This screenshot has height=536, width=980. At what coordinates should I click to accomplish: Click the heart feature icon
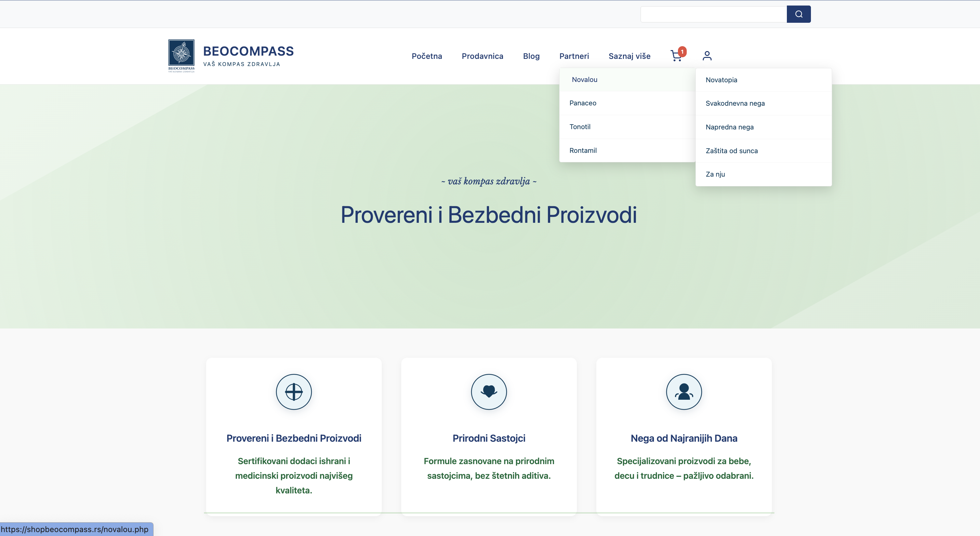pos(489,392)
